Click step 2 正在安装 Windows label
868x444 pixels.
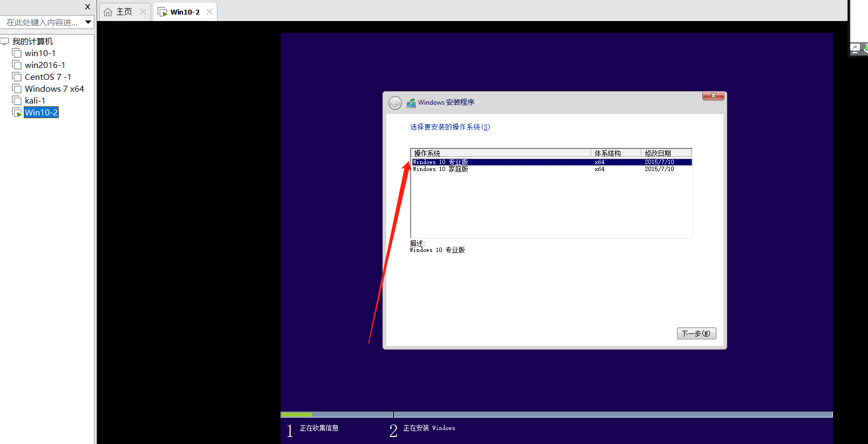(x=429, y=428)
